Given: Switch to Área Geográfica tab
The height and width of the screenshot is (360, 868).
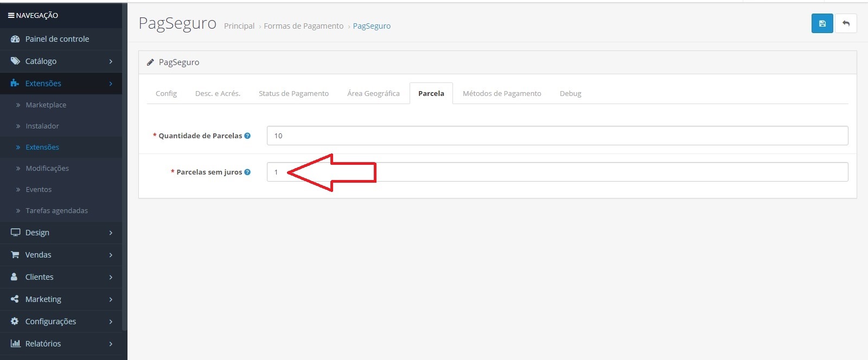Looking at the screenshot, I should (x=373, y=93).
